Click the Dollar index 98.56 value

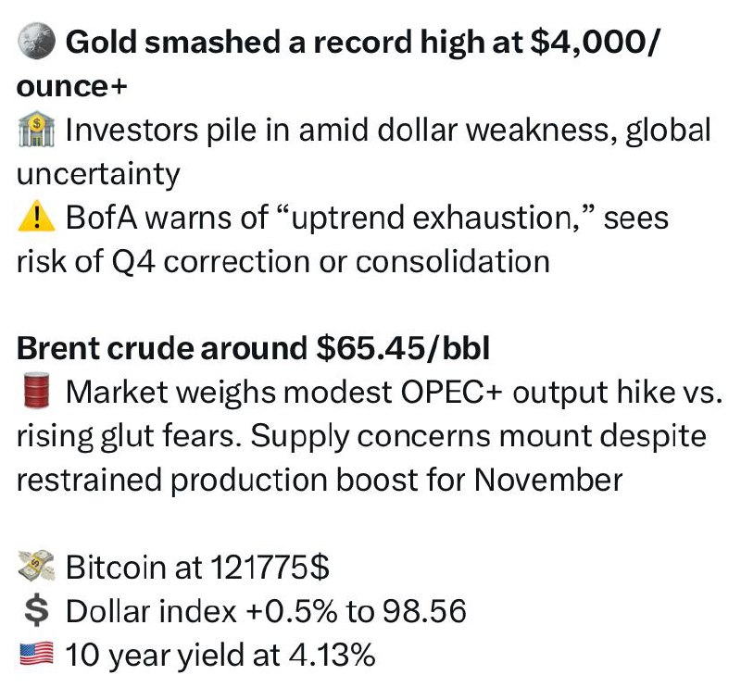(424, 612)
